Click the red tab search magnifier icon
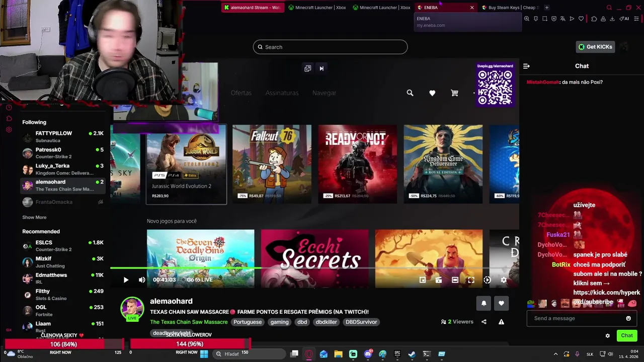Viewport: 644px width, 362px height. (609, 8)
